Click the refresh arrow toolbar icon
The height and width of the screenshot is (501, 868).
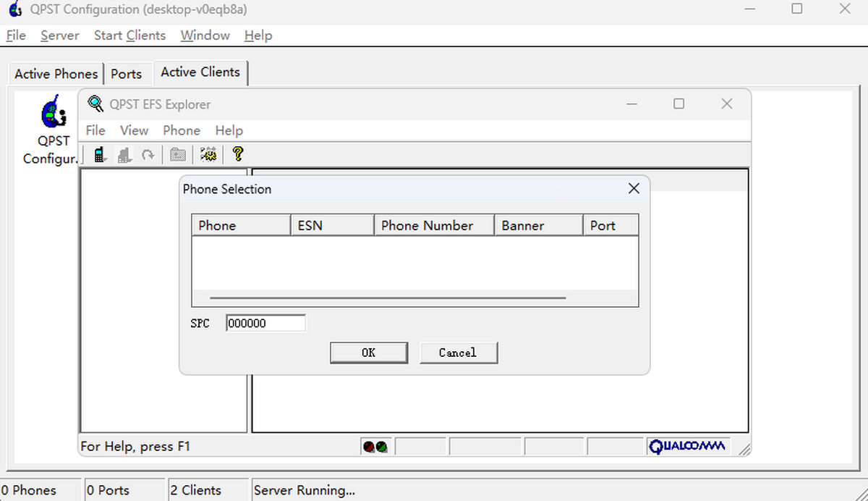(x=148, y=154)
